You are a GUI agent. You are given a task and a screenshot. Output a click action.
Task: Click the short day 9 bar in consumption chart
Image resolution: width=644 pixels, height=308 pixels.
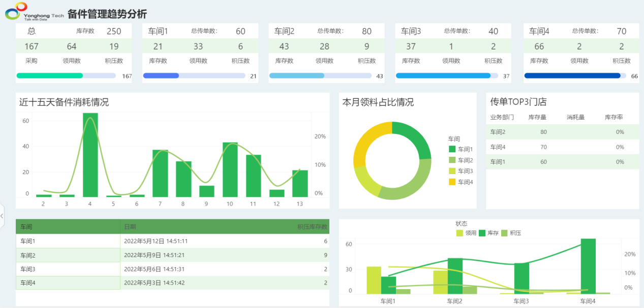coord(207,191)
